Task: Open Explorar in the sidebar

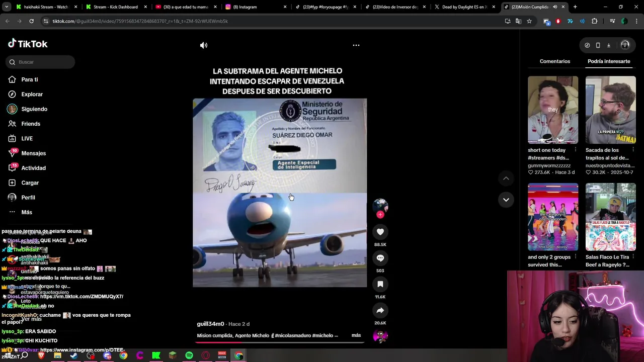Action: coord(32,94)
